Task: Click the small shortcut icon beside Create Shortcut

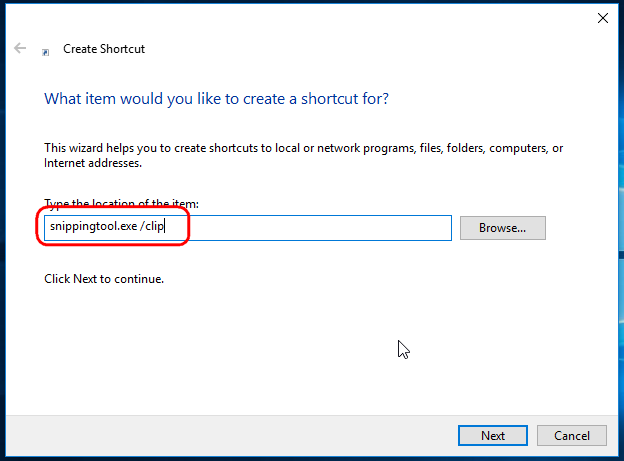Action: click(46, 52)
